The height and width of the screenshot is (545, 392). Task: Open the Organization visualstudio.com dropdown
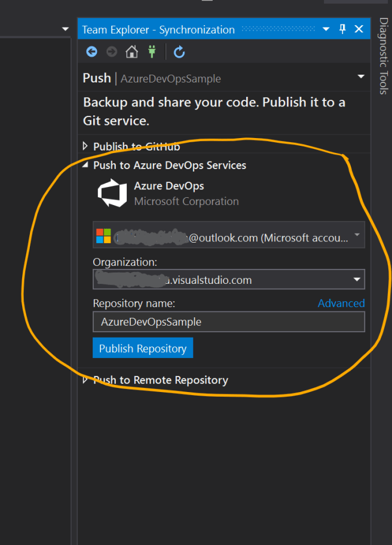coord(357,279)
